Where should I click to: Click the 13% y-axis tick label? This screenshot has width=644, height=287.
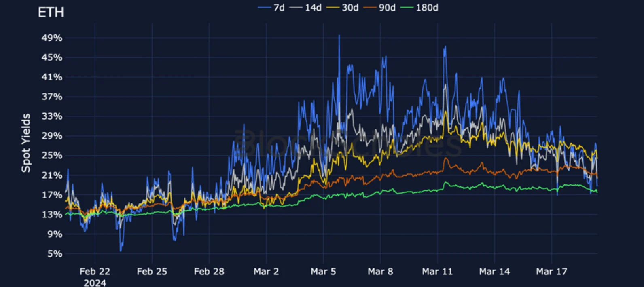(52, 215)
